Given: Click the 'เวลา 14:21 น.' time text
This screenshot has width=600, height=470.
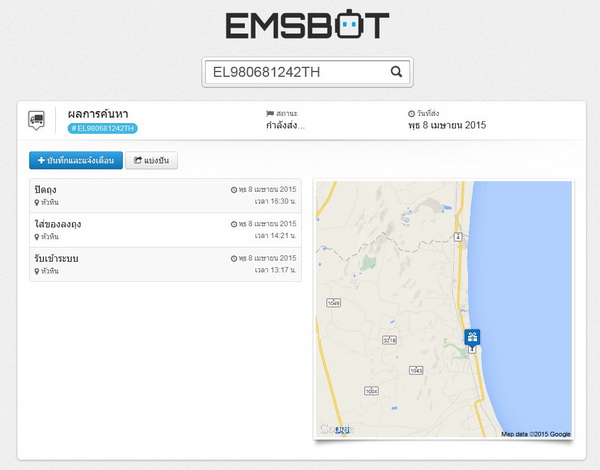Looking at the screenshot, I should click(276, 236).
